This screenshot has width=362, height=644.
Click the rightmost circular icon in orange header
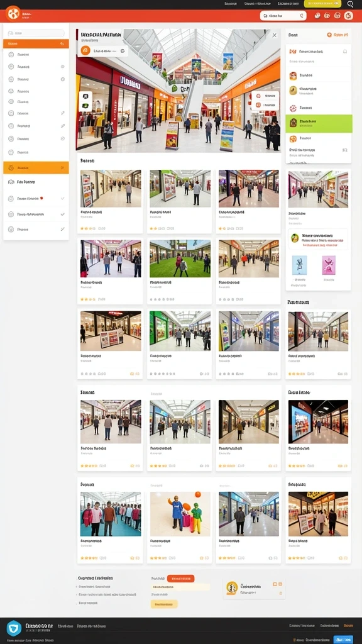(x=348, y=16)
